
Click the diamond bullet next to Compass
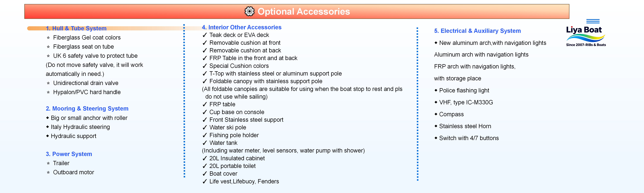coord(436,114)
